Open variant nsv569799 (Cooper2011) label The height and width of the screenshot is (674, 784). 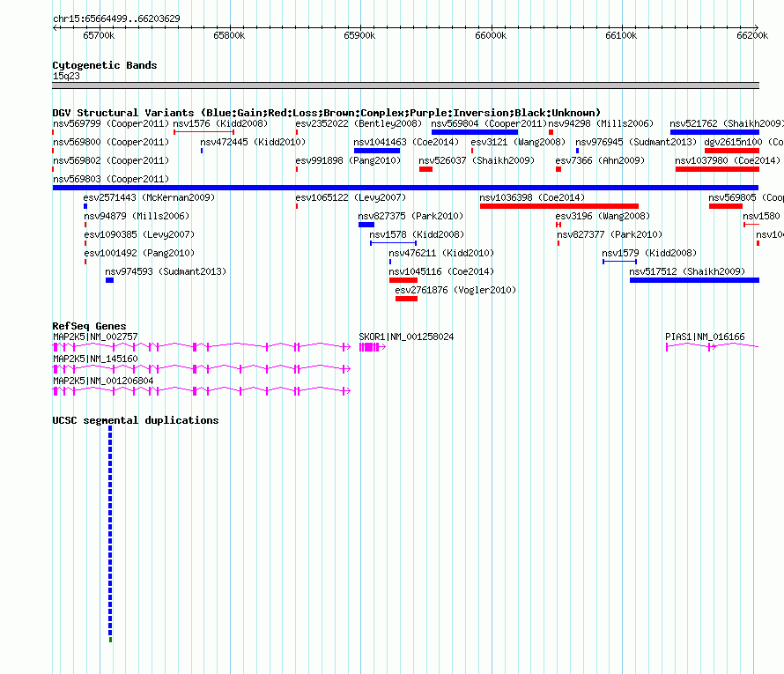[x=111, y=123]
